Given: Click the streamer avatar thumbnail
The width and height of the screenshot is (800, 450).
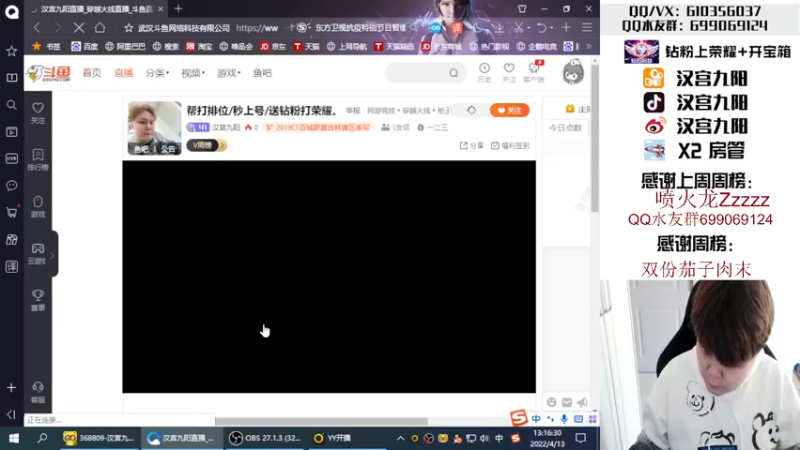Looking at the screenshot, I should (x=154, y=128).
